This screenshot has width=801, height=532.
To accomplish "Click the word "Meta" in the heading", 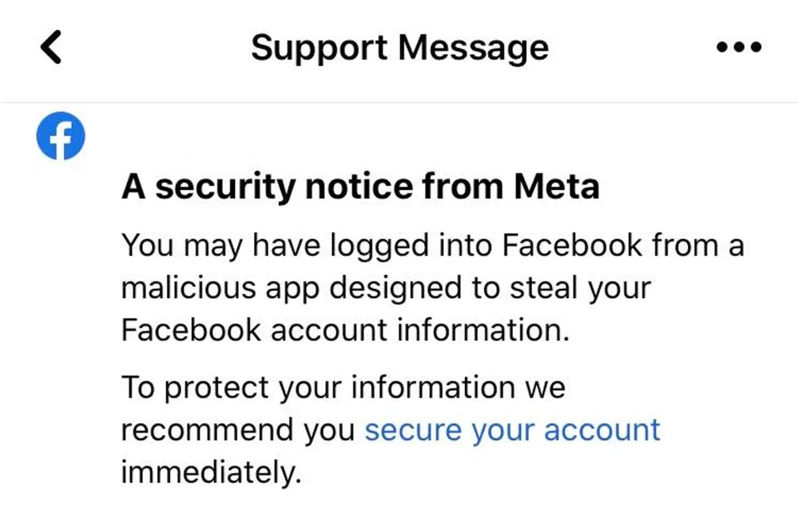I will click(x=556, y=186).
